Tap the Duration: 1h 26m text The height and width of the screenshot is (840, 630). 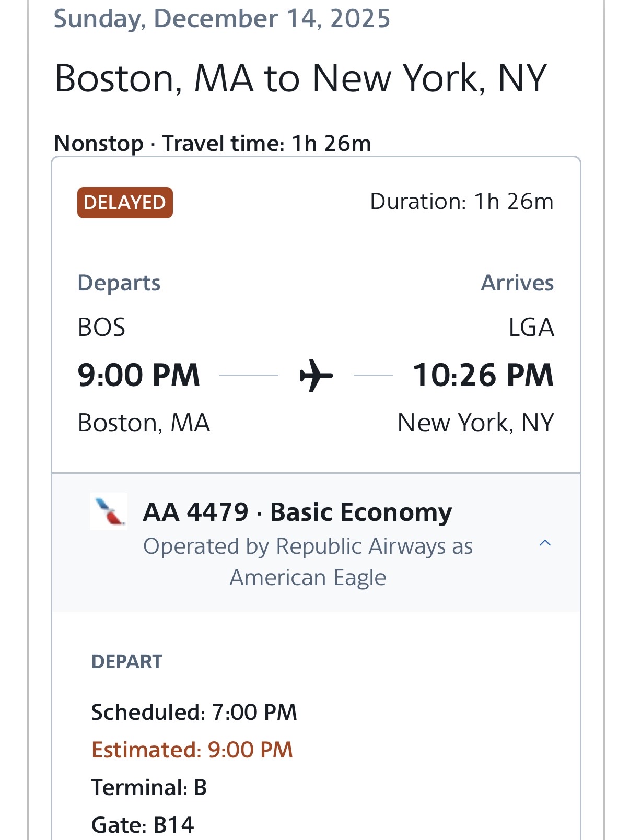[461, 202]
